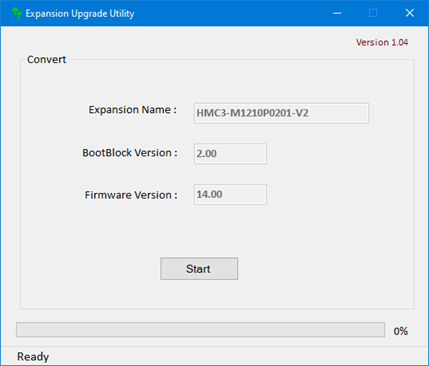Click the Version 1.04 label
Viewport: 429px width, 366px height.
coord(382,43)
